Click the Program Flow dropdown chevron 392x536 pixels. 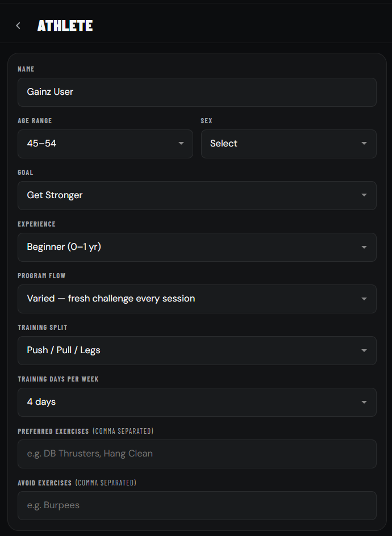(x=364, y=299)
